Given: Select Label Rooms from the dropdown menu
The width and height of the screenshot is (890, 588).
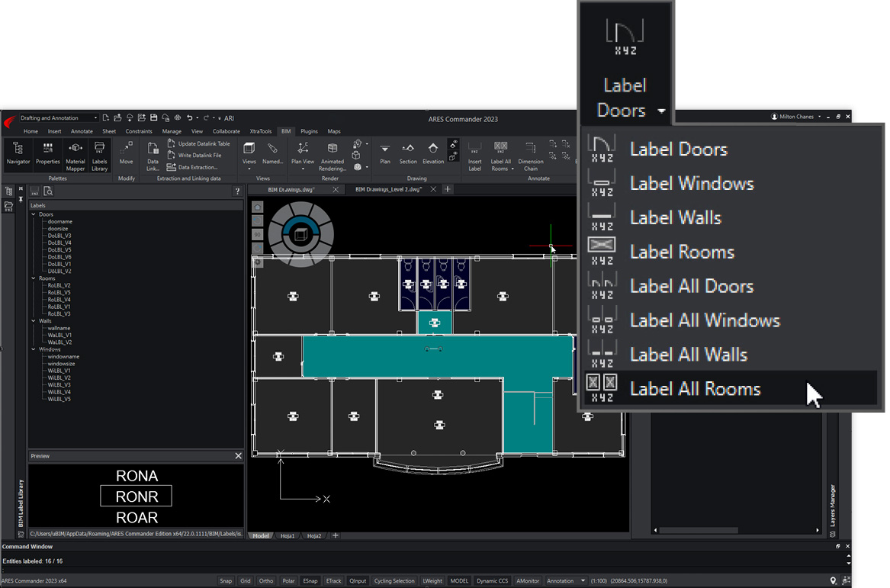Looking at the screenshot, I should (731, 252).
